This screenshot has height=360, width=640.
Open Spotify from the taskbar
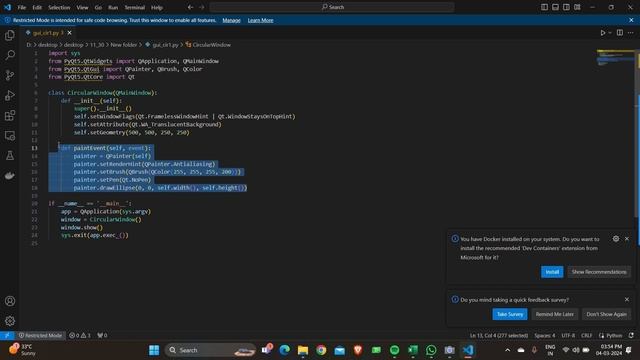click(x=394, y=350)
